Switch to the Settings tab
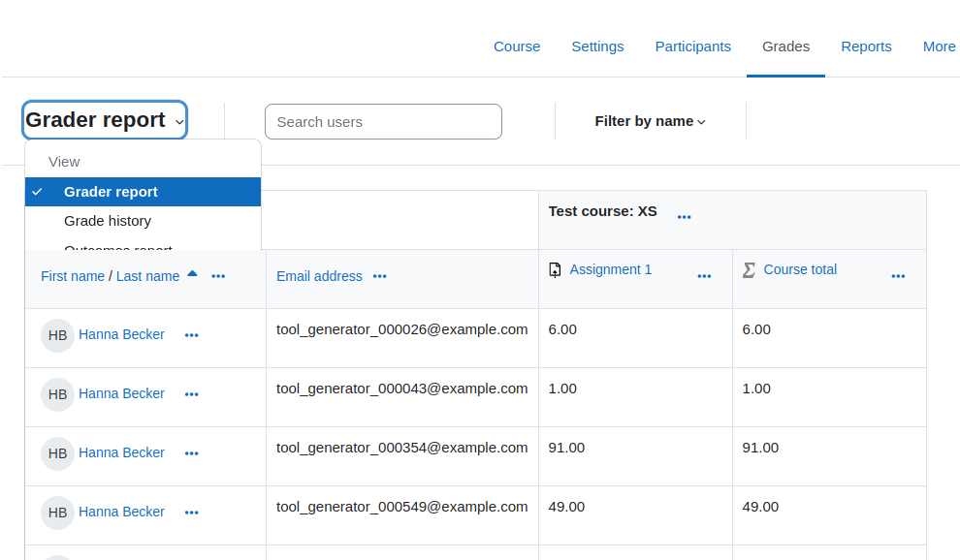Viewport: 960px width, 560px height. [597, 47]
